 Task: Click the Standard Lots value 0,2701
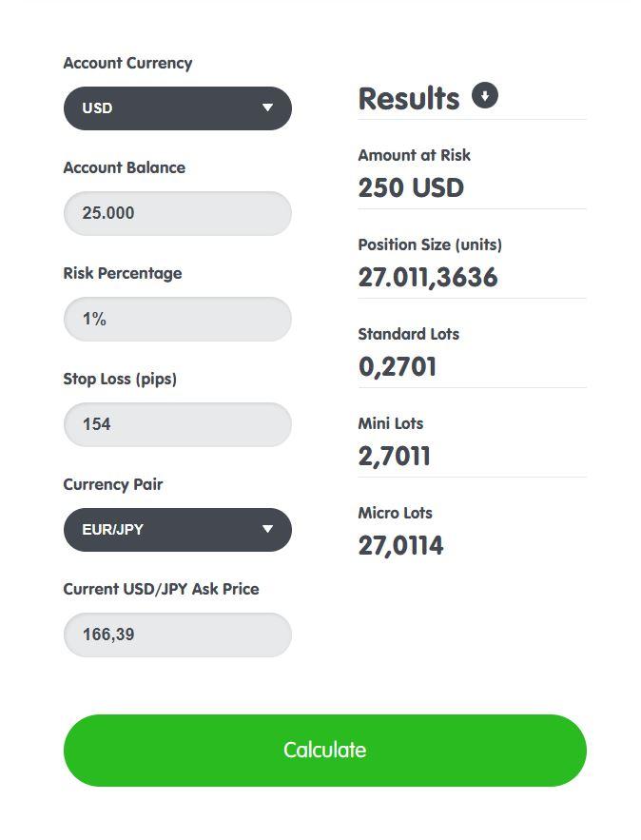coord(398,367)
